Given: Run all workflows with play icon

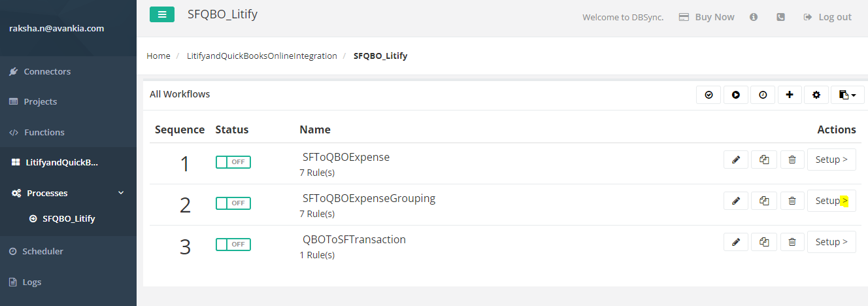Looking at the screenshot, I should [x=736, y=95].
